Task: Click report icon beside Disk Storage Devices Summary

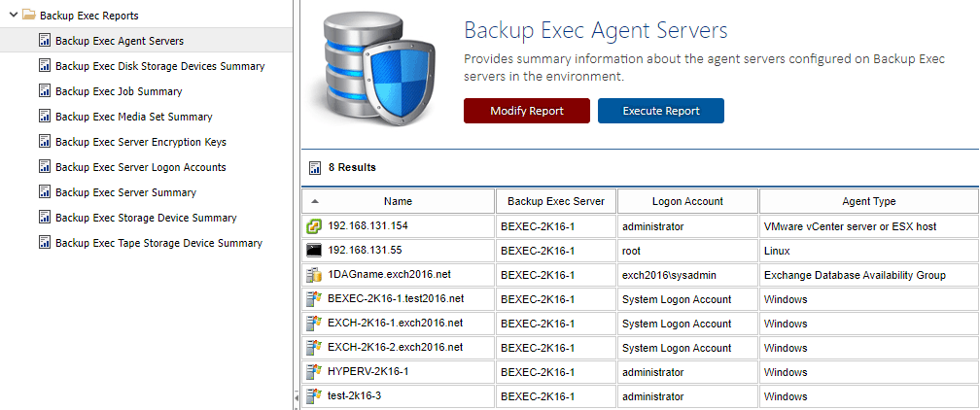Action: (x=45, y=66)
